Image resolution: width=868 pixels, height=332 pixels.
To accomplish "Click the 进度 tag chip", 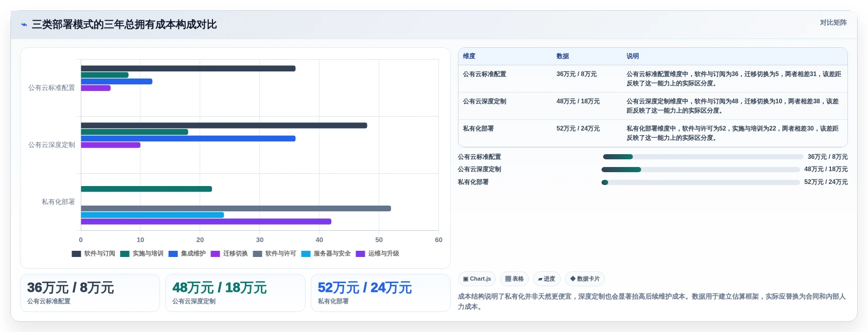I will tap(546, 279).
